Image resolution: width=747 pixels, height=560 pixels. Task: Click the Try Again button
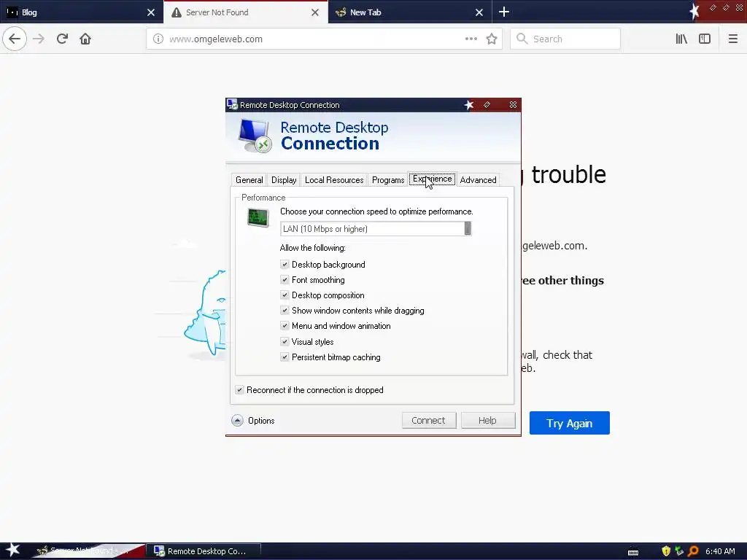coord(569,423)
